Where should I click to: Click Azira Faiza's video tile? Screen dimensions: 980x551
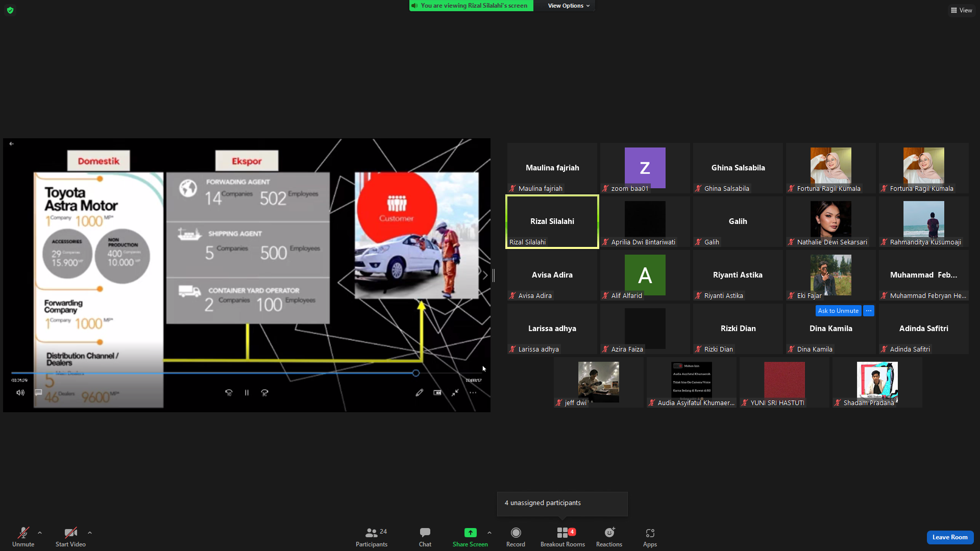click(x=645, y=329)
